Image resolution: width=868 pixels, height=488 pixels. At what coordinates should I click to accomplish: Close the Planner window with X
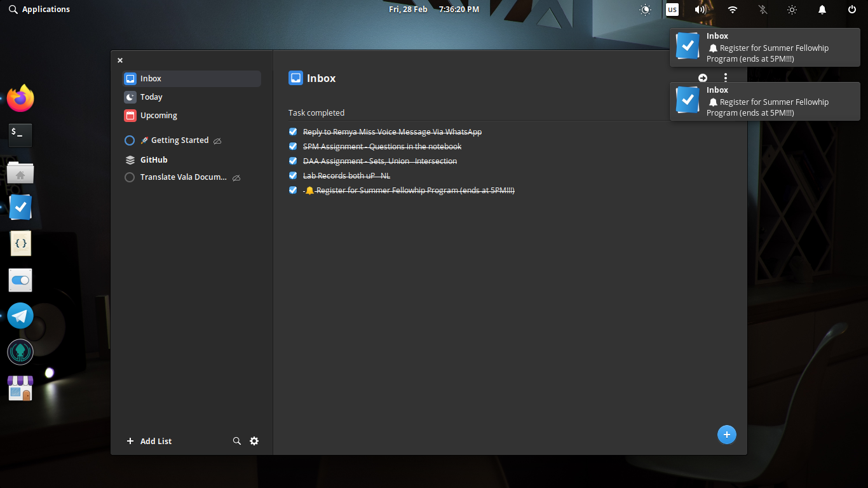120,60
